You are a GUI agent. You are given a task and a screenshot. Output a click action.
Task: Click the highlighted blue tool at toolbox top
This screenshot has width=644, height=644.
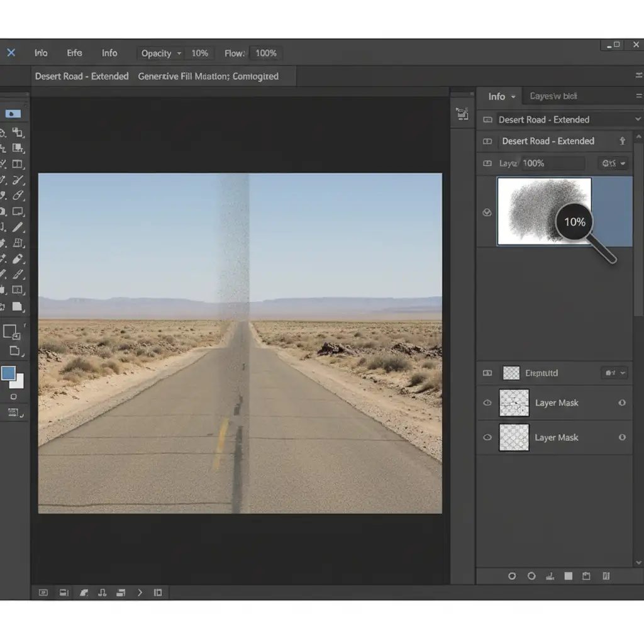point(13,114)
